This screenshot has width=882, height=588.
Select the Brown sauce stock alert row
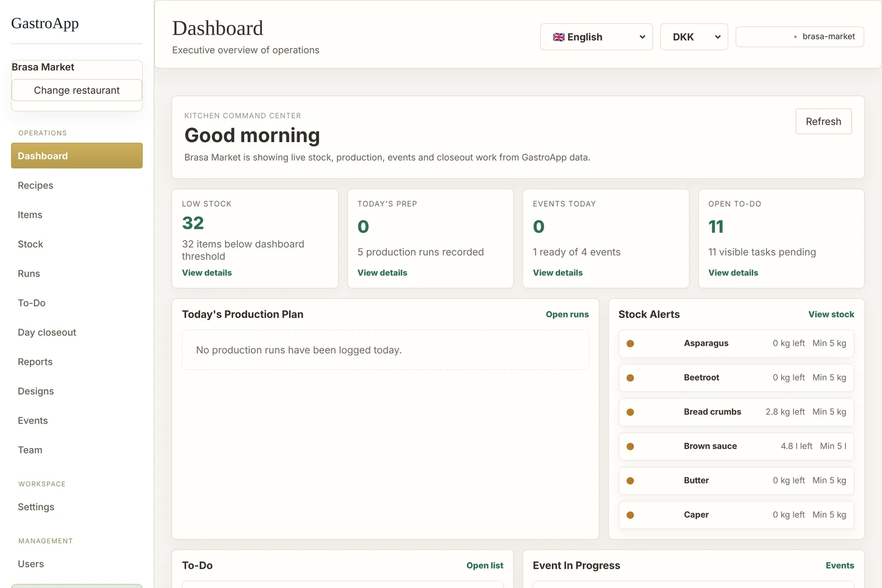point(736,446)
